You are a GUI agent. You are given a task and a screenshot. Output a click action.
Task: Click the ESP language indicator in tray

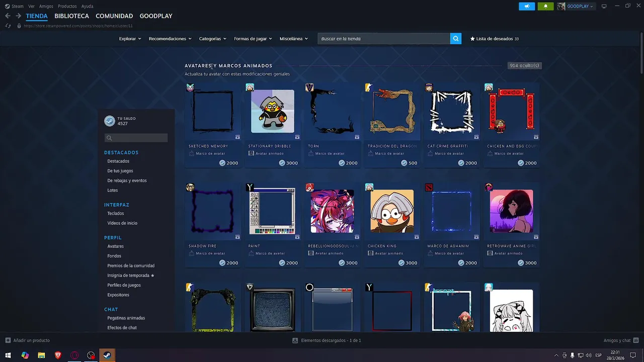(x=598, y=355)
